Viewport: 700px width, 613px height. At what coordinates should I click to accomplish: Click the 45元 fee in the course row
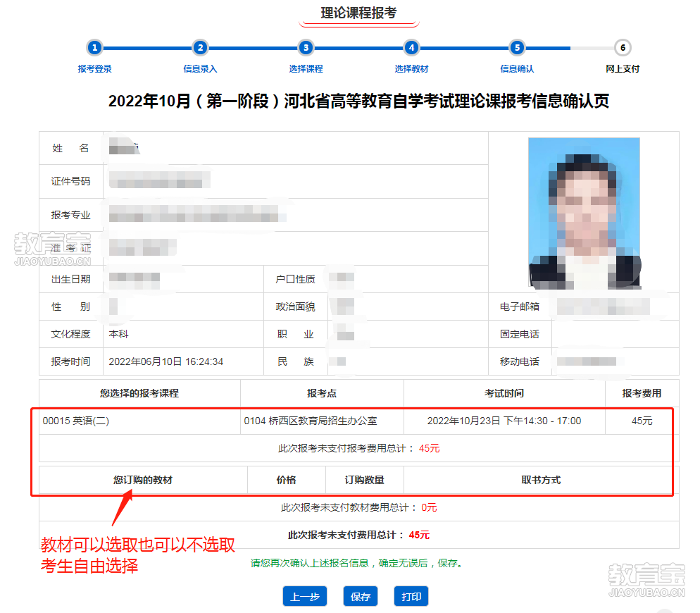pos(642,421)
